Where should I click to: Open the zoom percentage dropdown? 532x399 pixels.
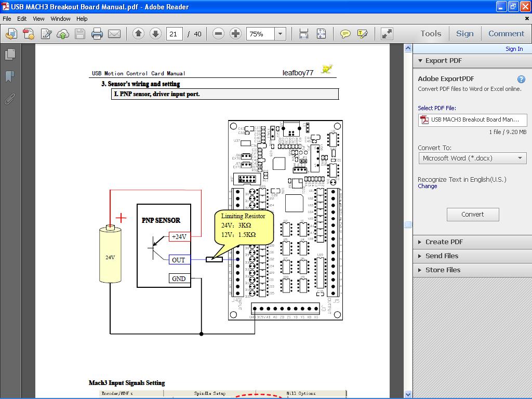(x=280, y=34)
